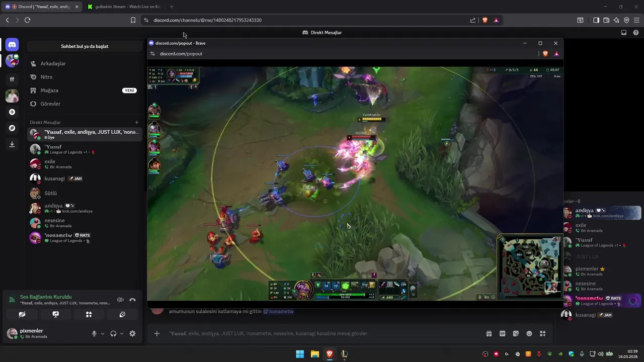
Task: Open Brave Leo AI sparkle icon
Action: [616, 20]
